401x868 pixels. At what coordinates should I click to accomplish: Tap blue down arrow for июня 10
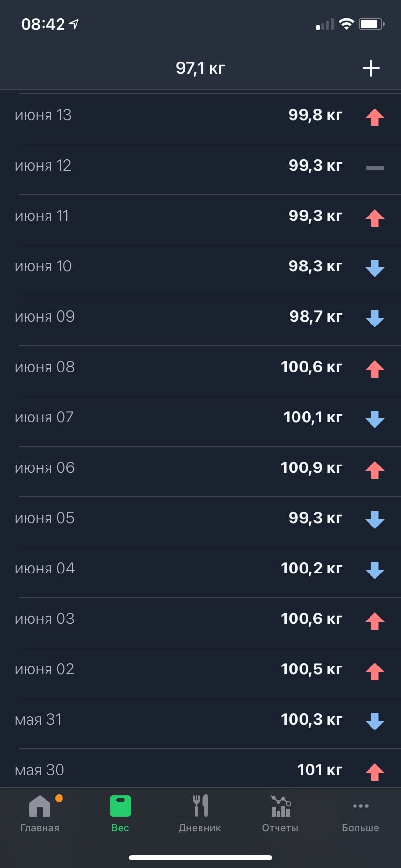click(x=374, y=268)
